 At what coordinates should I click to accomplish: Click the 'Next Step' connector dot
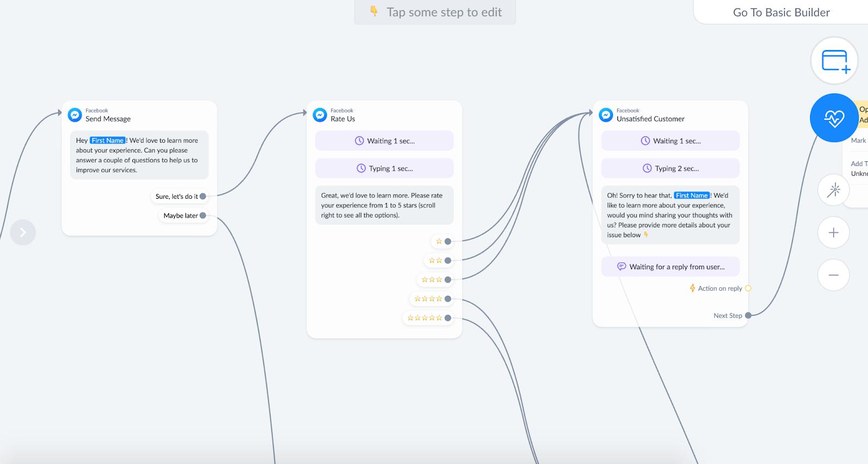point(748,315)
